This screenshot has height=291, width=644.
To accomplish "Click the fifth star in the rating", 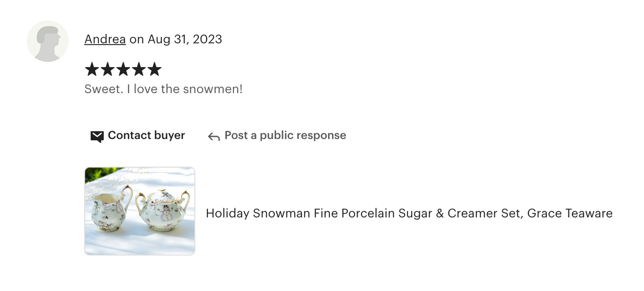I will coord(155,69).
